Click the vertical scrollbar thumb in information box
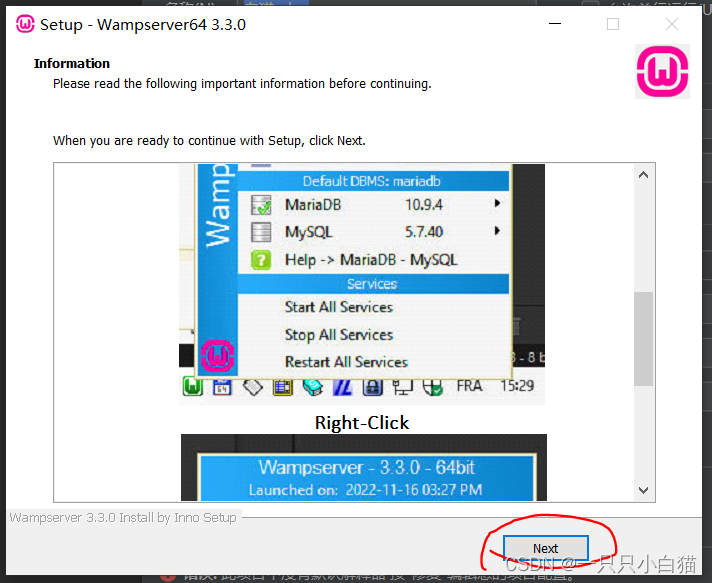The image size is (712, 583). [x=643, y=339]
